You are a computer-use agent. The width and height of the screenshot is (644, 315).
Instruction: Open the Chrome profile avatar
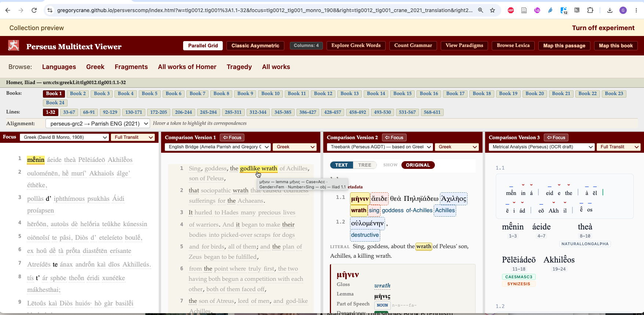[623, 10]
